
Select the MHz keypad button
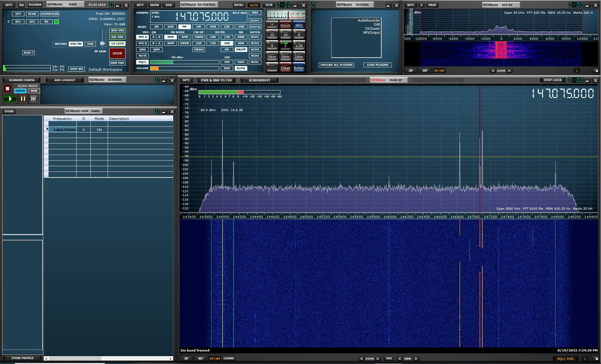tap(299, 25)
